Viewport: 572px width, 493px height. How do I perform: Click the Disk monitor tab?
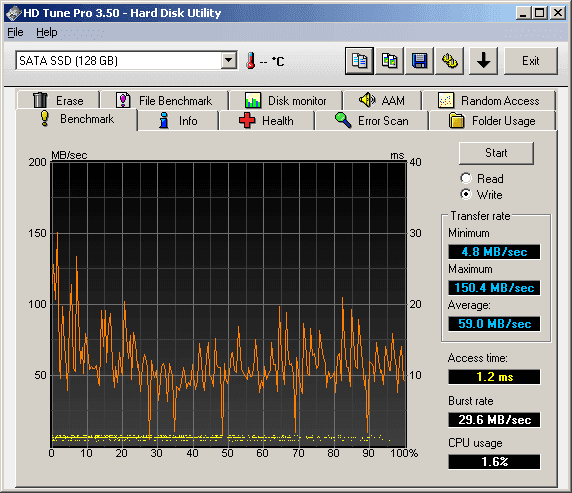tap(286, 100)
